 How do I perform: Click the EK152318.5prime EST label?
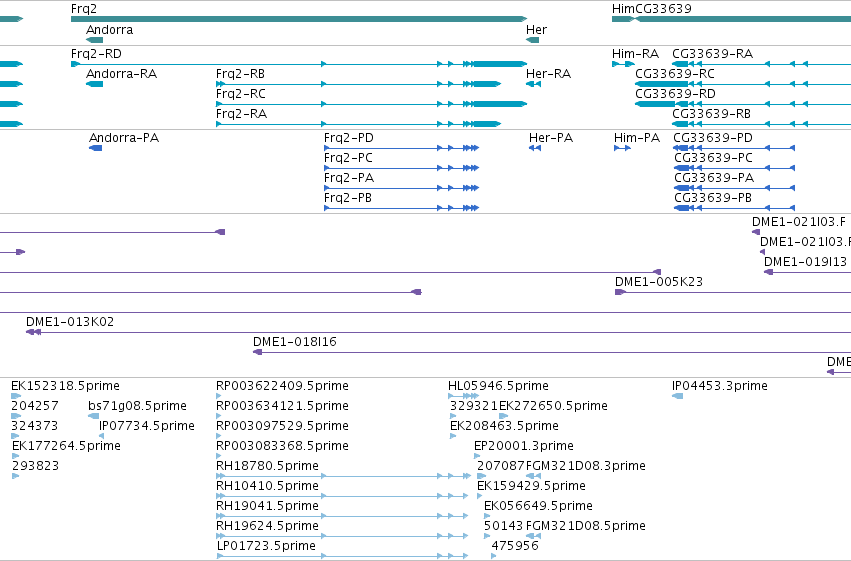(65, 386)
